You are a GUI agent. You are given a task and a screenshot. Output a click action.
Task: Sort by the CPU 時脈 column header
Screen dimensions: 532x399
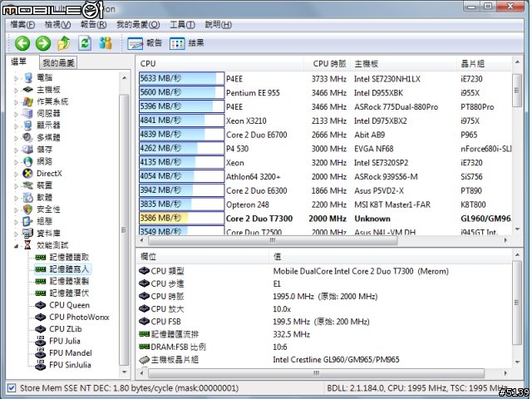point(327,64)
